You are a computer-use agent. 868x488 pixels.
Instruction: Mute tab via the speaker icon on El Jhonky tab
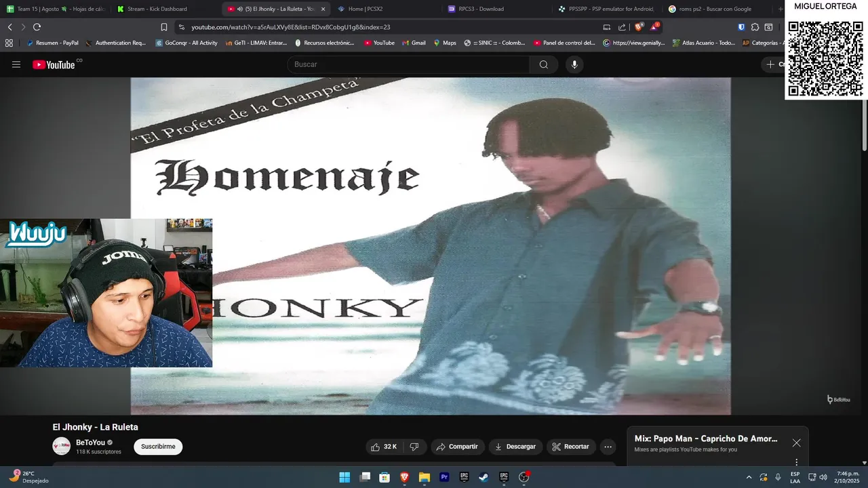[240, 9]
